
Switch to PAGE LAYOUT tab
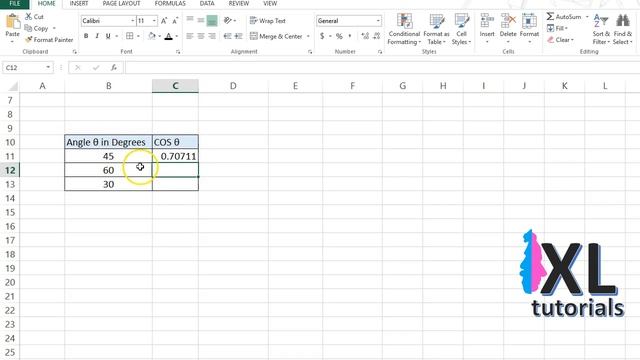click(x=121, y=4)
